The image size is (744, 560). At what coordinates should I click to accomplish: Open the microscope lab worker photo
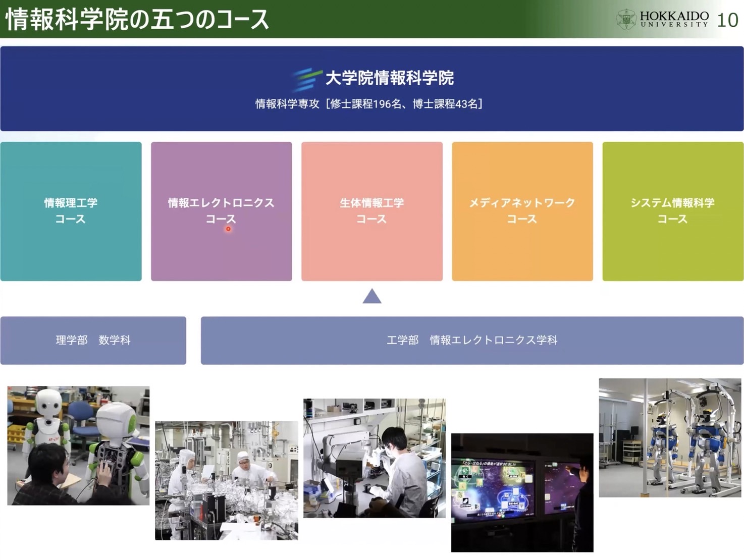click(x=374, y=458)
